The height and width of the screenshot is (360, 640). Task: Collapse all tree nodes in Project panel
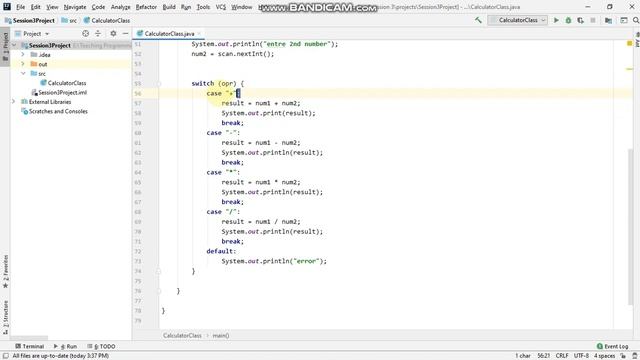pyautogui.click(x=98, y=33)
